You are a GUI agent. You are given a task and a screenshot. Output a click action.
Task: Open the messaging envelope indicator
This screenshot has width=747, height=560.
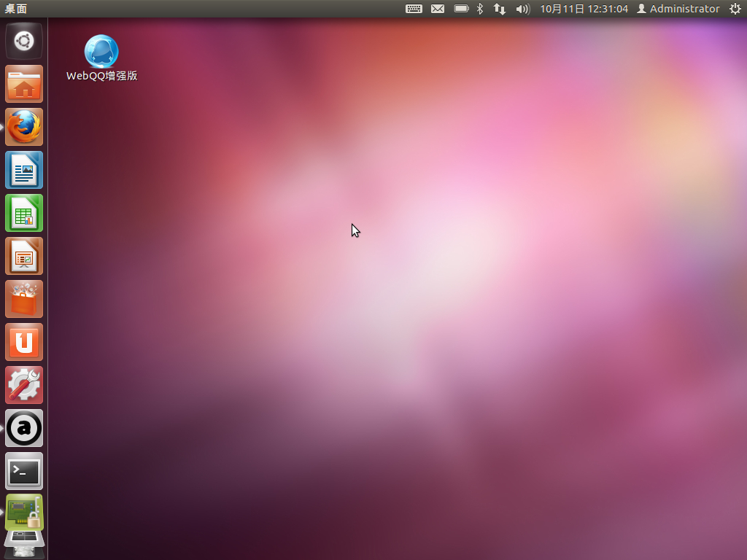(438, 9)
